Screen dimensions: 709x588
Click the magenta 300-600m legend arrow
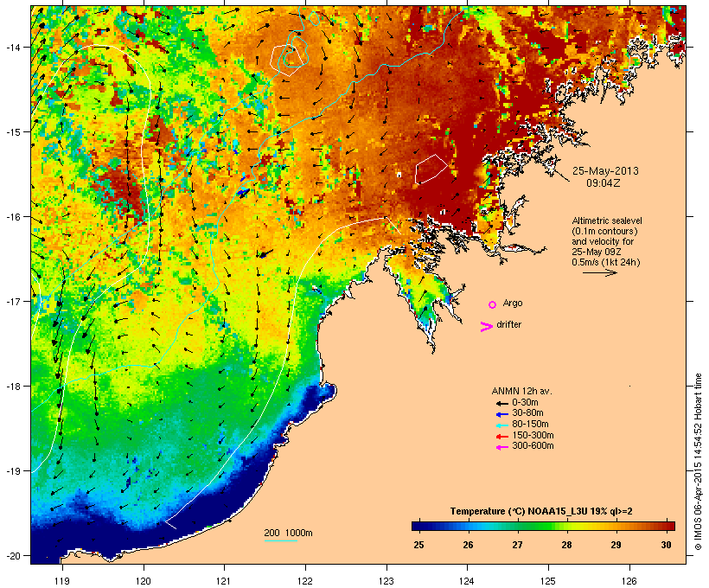(501, 447)
